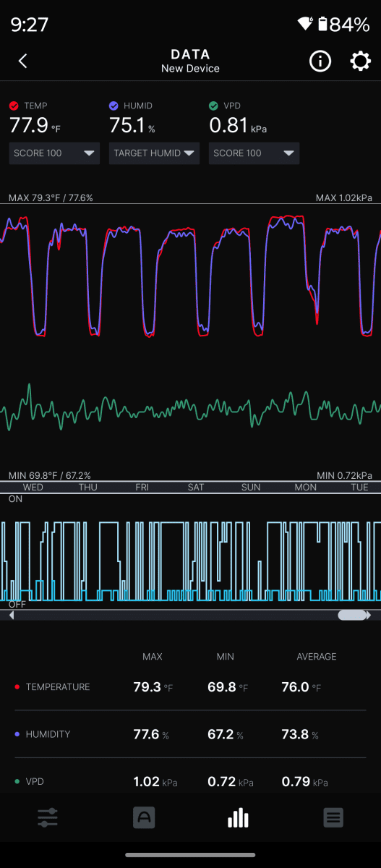This screenshot has width=381, height=868.
Task: Select the TUE day marker
Action: click(360, 488)
